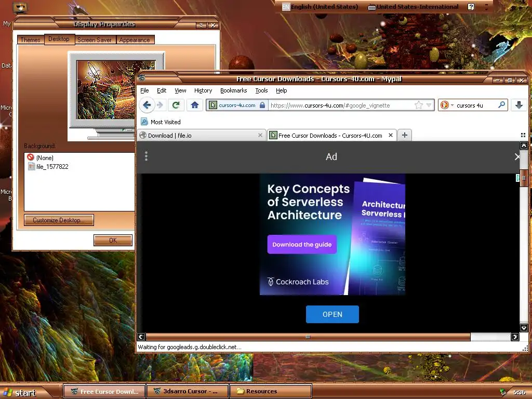Select file_1577822 background entry
Viewport: 532px width, 399px height.
(x=48, y=167)
